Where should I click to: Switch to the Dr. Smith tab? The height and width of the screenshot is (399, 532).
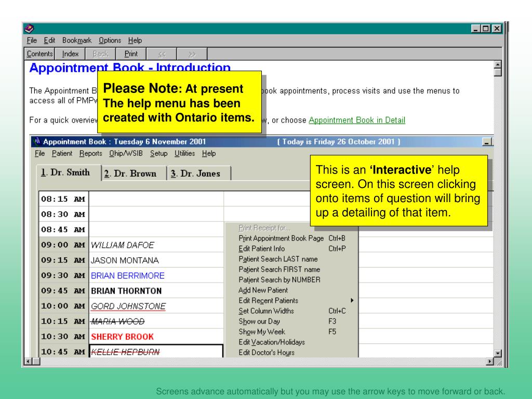pos(69,172)
